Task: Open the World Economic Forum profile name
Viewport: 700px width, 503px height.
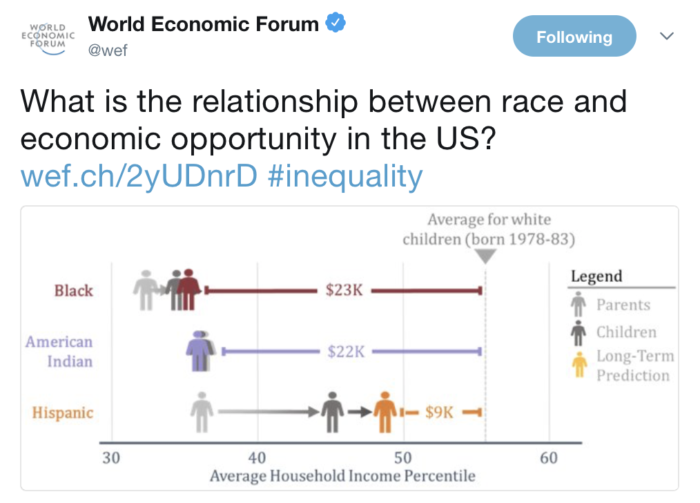Action: point(204,23)
